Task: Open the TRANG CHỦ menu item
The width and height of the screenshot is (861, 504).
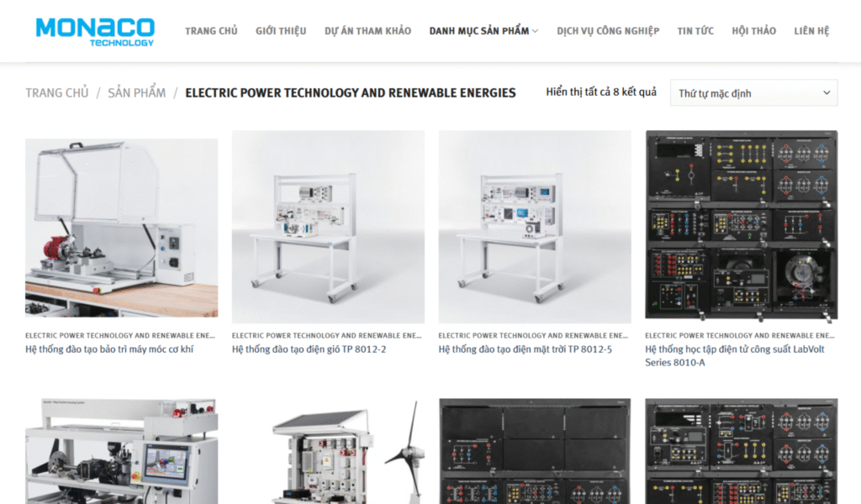Action: 211,31
